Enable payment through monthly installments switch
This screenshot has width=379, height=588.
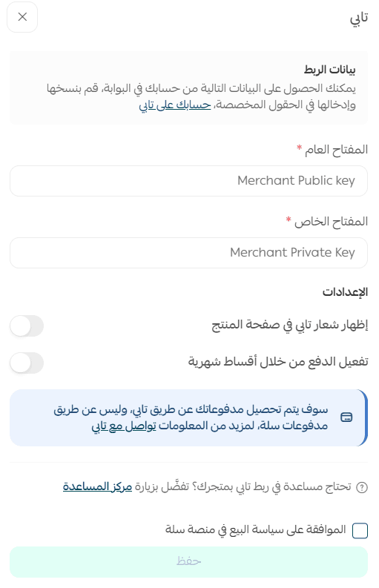click(27, 363)
